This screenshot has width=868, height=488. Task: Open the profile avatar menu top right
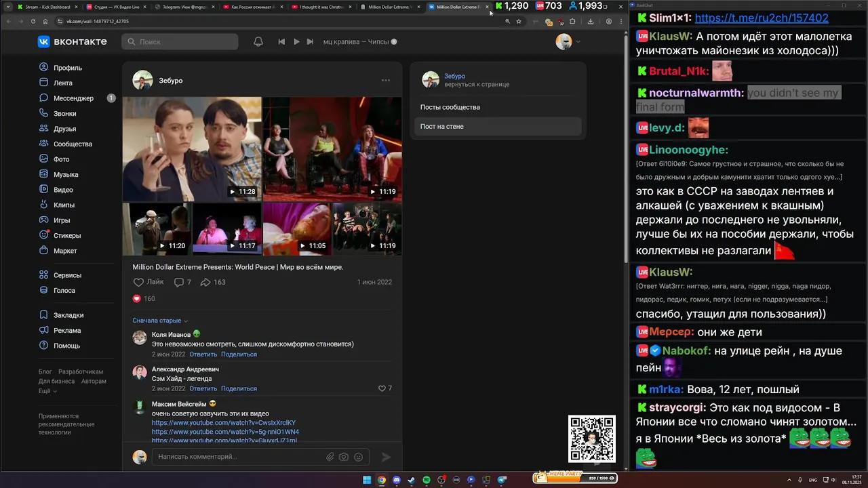568,42
